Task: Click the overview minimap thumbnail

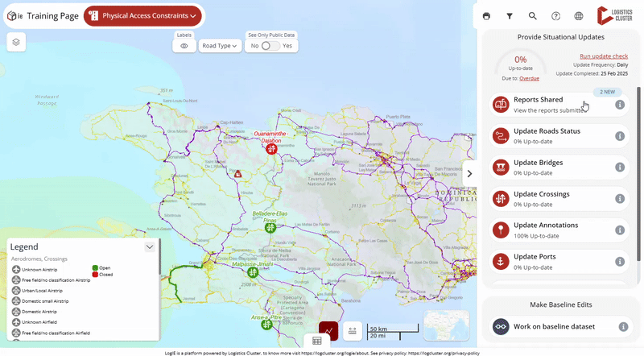Action: pyautogui.click(x=446, y=325)
